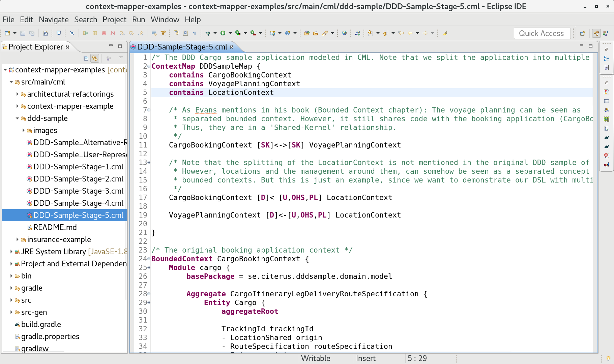
Task: Click the upper Gradle elephant icon in right trim
Action: 607,137
